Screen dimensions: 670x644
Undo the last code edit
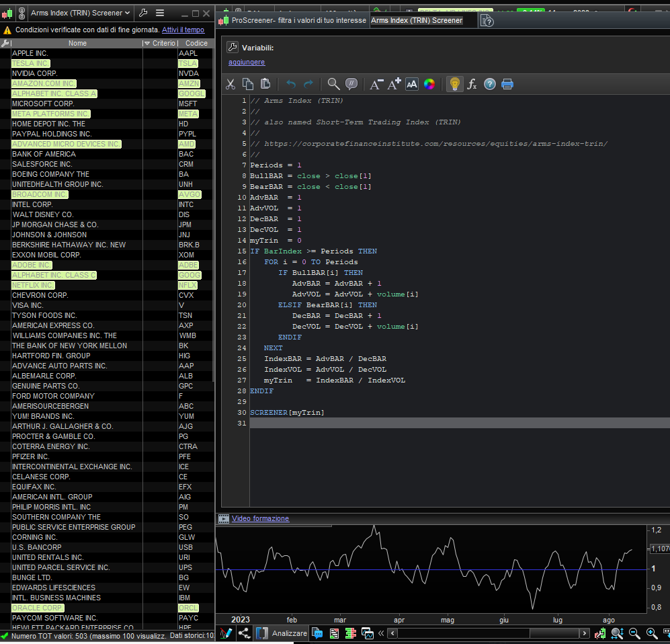pyautogui.click(x=291, y=84)
